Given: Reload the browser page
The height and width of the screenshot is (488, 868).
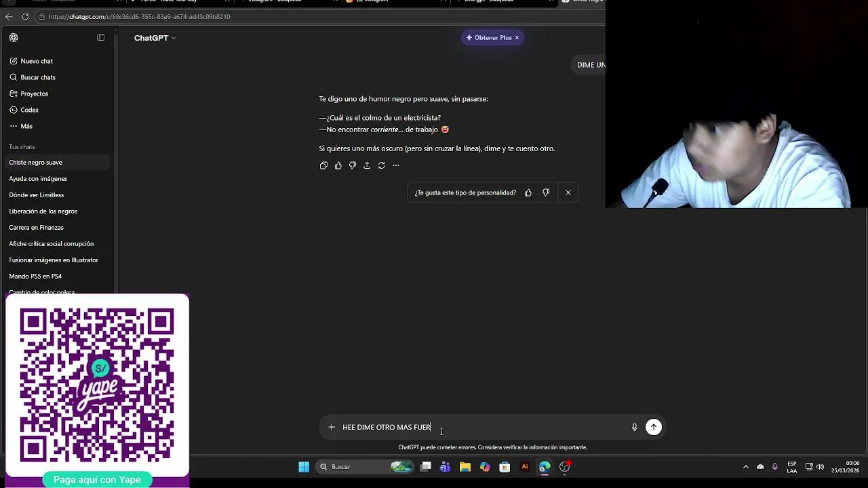Looking at the screenshot, I should 25,16.
